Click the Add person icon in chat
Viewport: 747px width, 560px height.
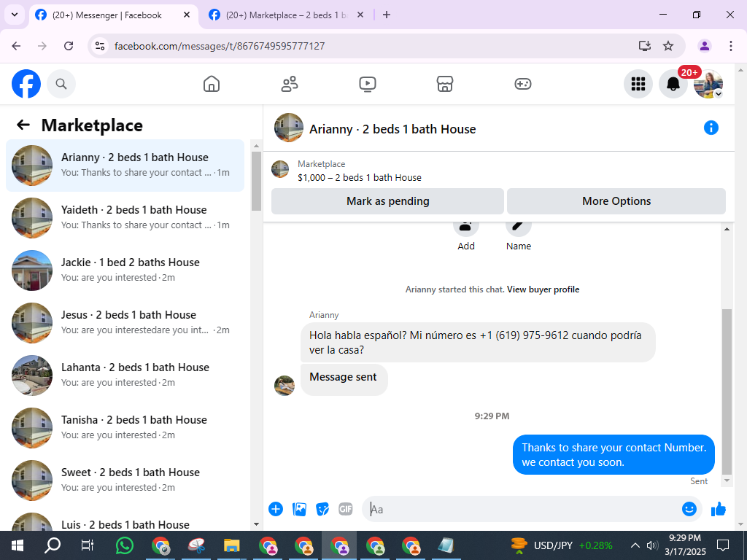click(x=466, y=227)
